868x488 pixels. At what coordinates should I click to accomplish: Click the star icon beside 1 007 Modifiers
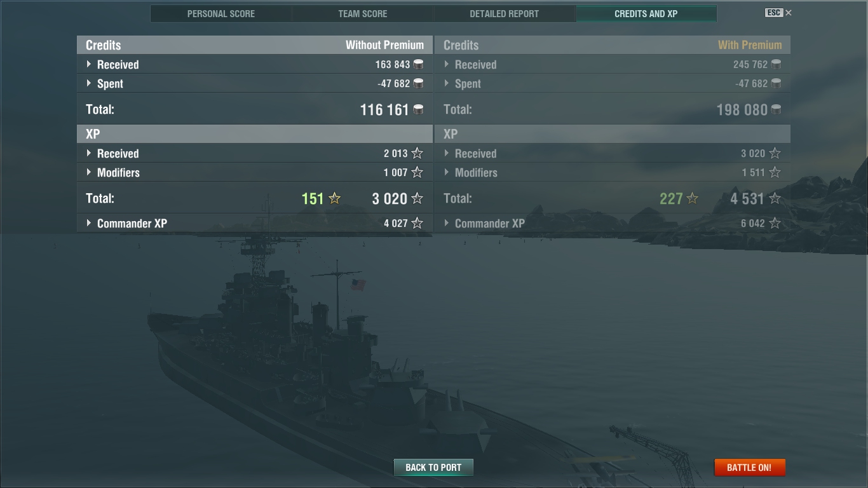[x=417, y=172]
